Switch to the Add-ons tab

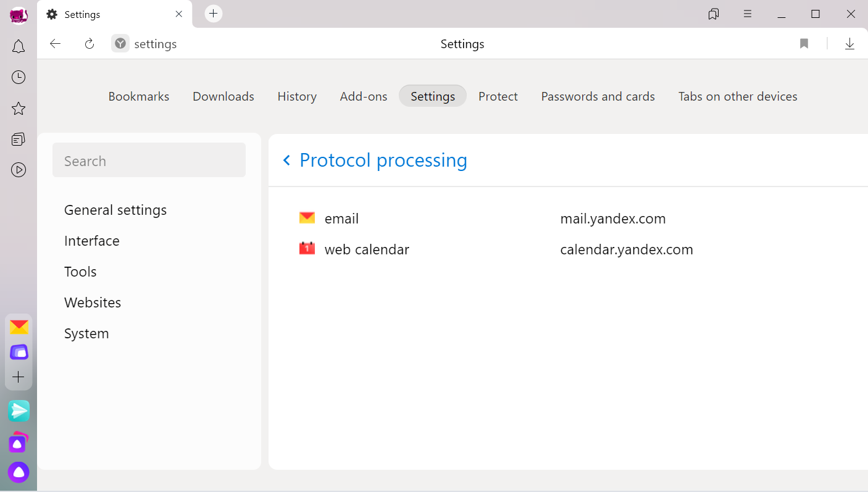tap(364, 96)
